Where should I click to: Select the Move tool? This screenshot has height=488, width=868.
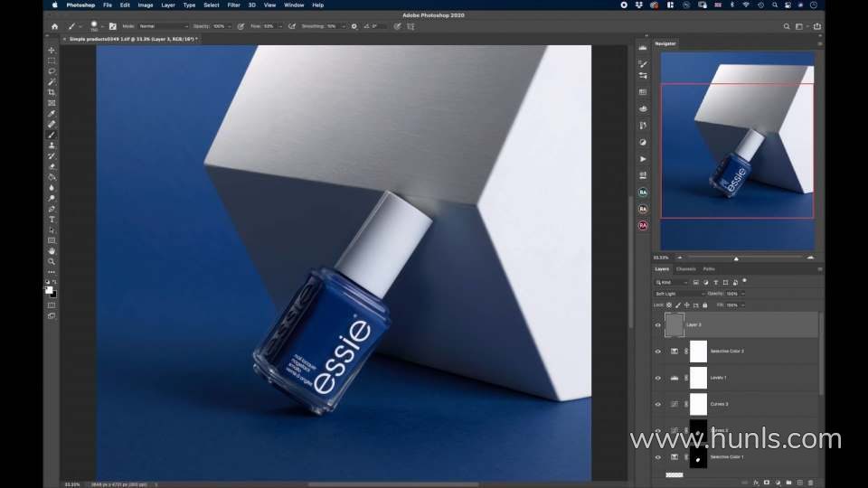(52, 50)
